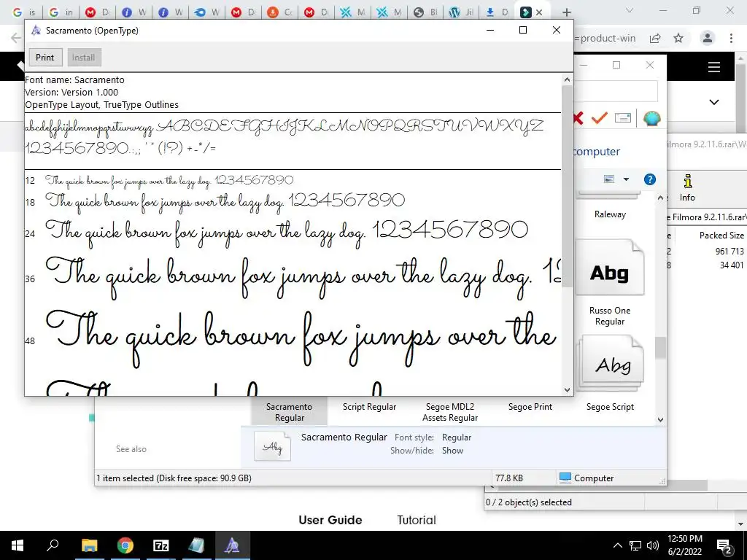Click the font viewer vertical scroll thumb
The height and width of the screenshot is (560, 747).
pos(567,186)
